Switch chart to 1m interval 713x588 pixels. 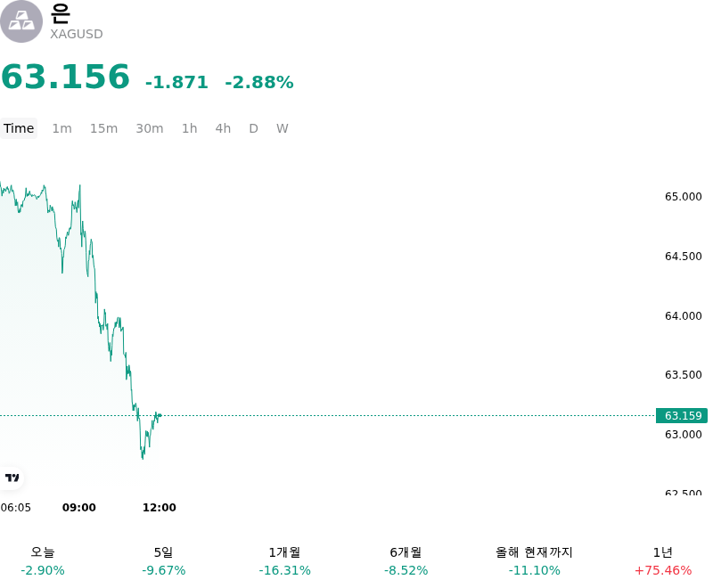61,128
